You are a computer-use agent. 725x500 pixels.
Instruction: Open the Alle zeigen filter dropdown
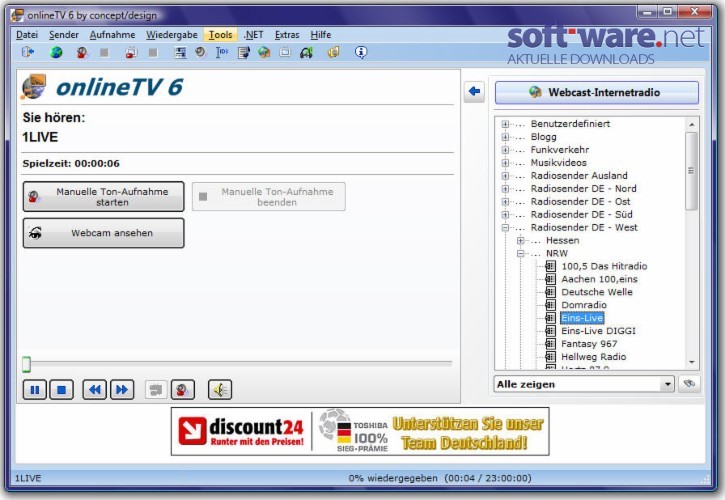point(667,384)
